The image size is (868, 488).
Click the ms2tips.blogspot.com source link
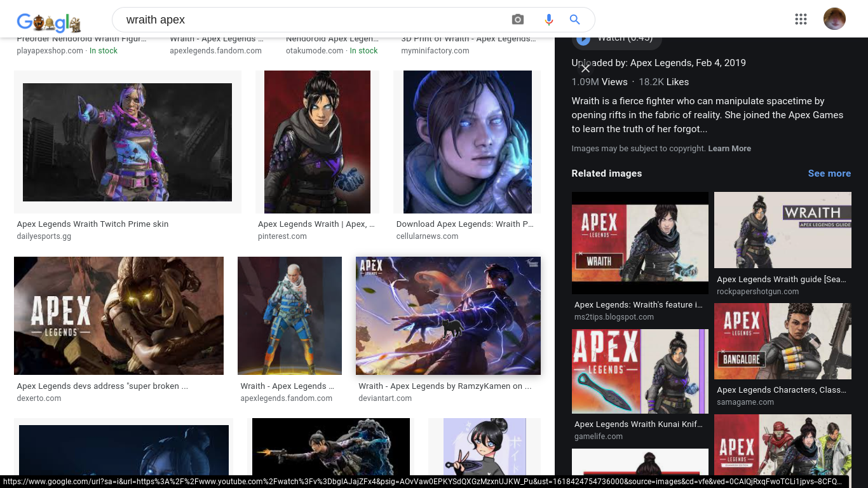point(614,317)
